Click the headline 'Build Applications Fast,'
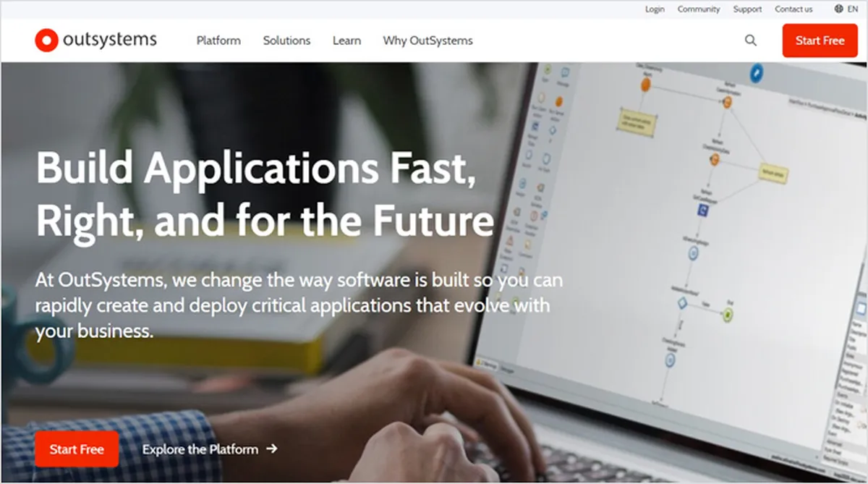This screenshot has height=484, width=868. point(256,169)
